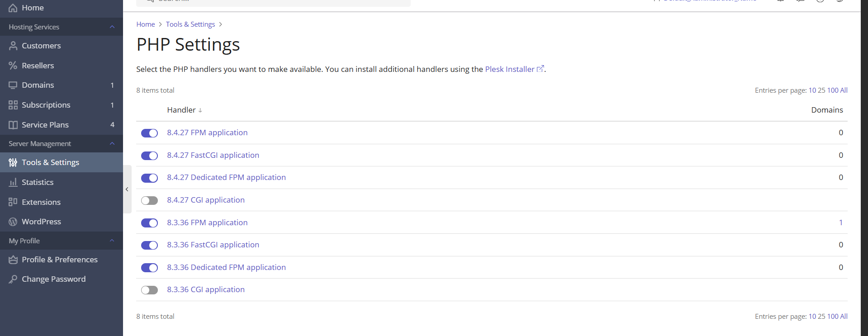Click the Domains column header

[827, 110]
